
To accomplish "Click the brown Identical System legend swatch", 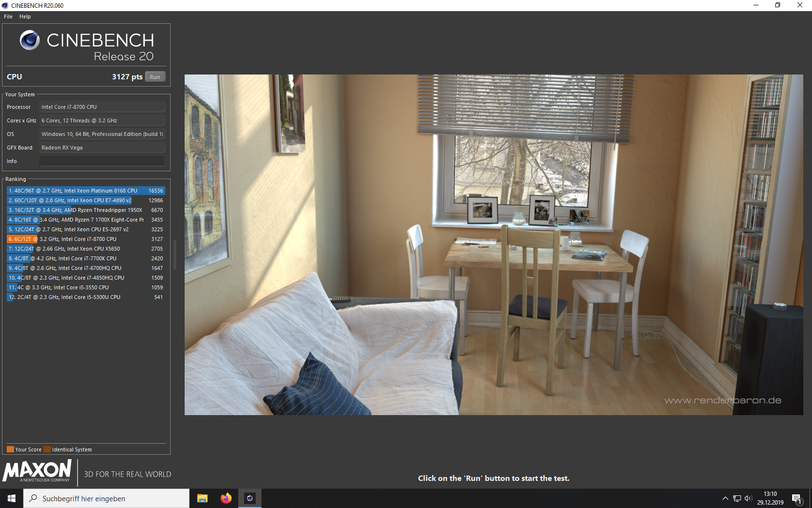I will coord(47,449).
